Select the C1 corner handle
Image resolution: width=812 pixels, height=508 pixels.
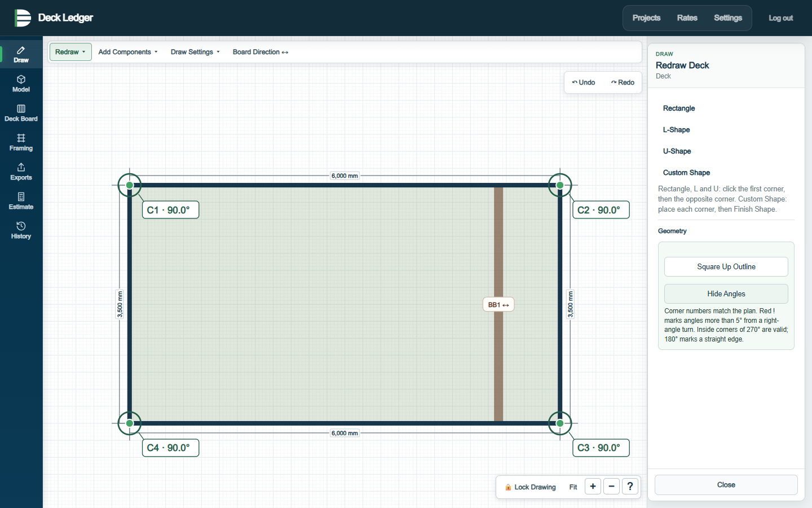click(130, 185)
